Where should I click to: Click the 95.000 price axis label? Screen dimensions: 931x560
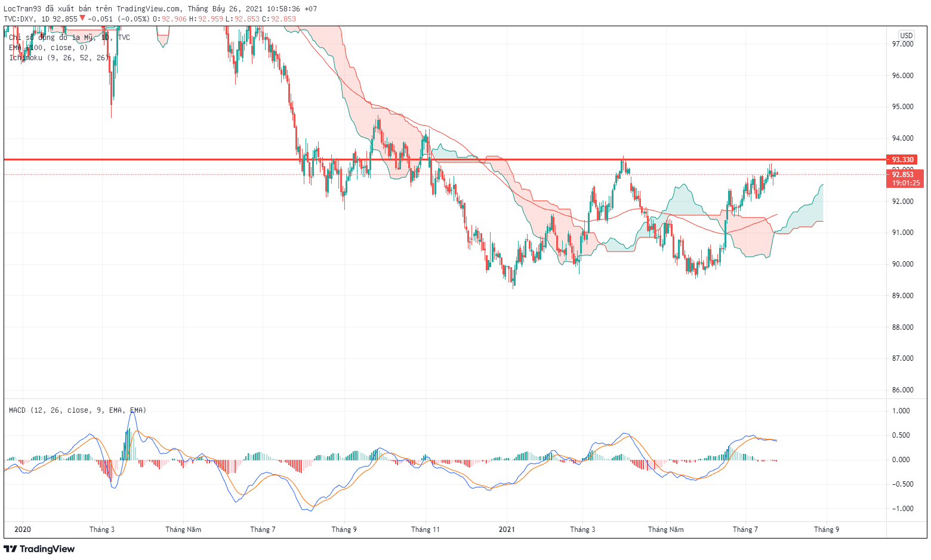coord(902,107)
